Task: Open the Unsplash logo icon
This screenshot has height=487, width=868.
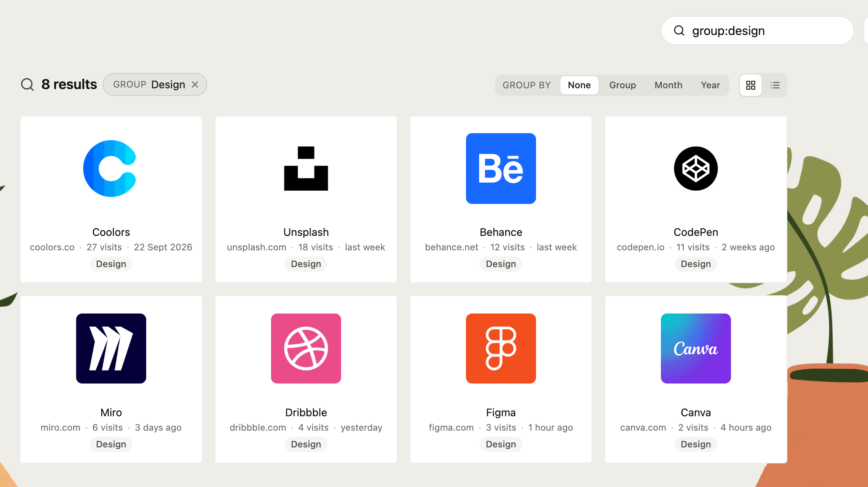Action: click(306, 169)
